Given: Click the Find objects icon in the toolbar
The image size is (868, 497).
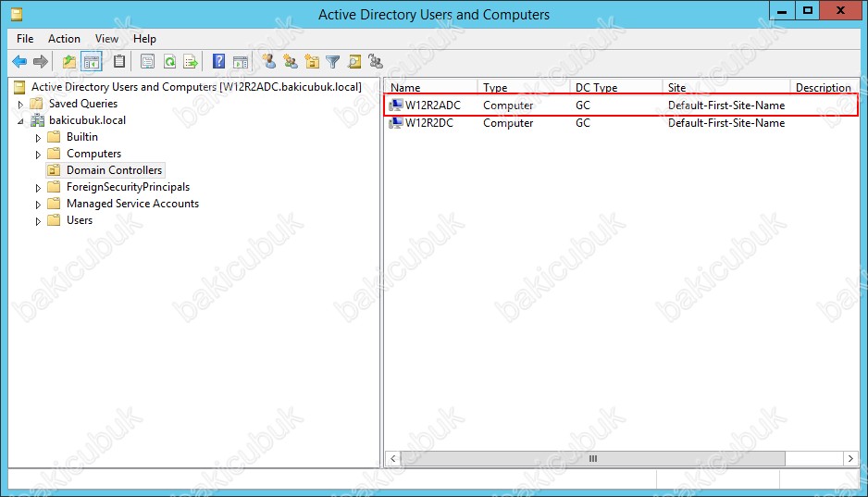Looking at the screenshot, I should point(354,62).
